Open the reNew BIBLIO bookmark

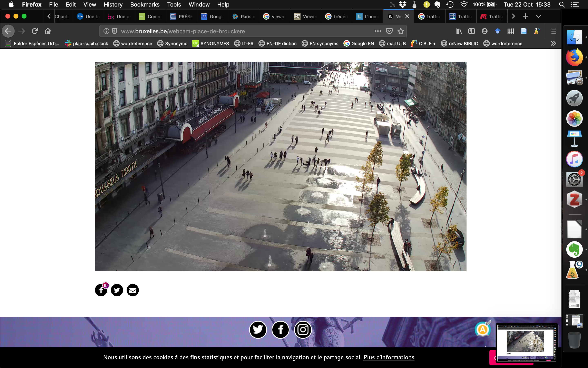459,44
